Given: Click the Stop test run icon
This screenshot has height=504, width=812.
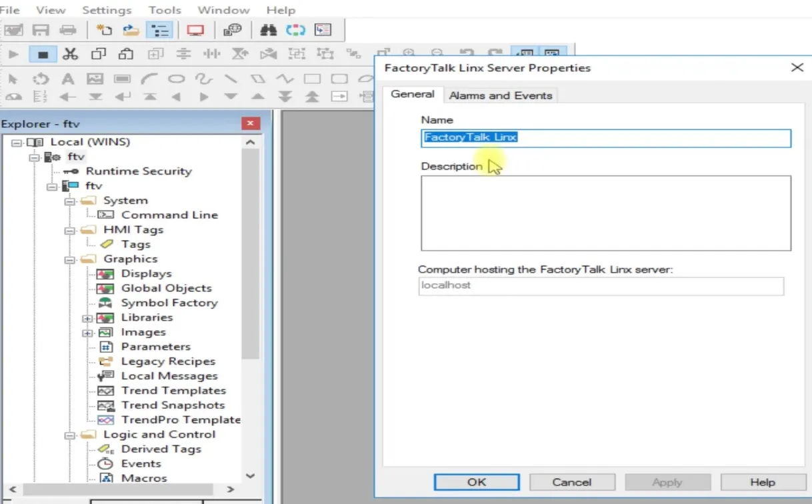Looking at the screenshot, I should point(43,53).
